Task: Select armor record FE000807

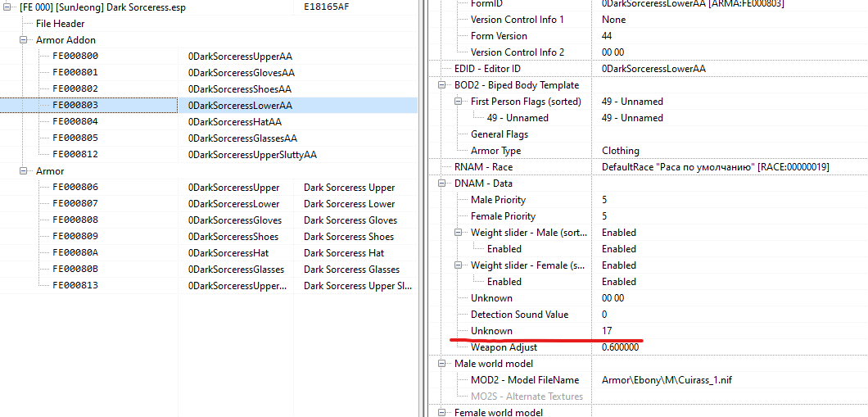Action: coord(75,204)
